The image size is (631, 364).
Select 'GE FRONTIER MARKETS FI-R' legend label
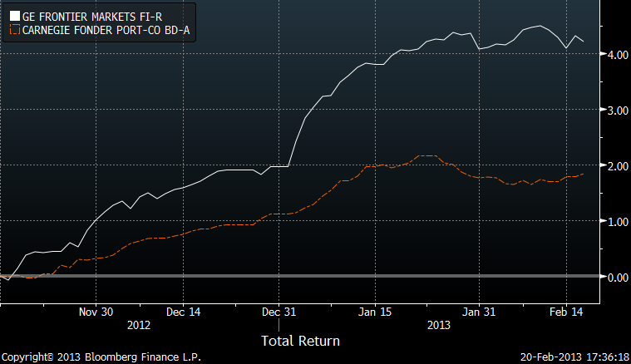pos(92,17)
